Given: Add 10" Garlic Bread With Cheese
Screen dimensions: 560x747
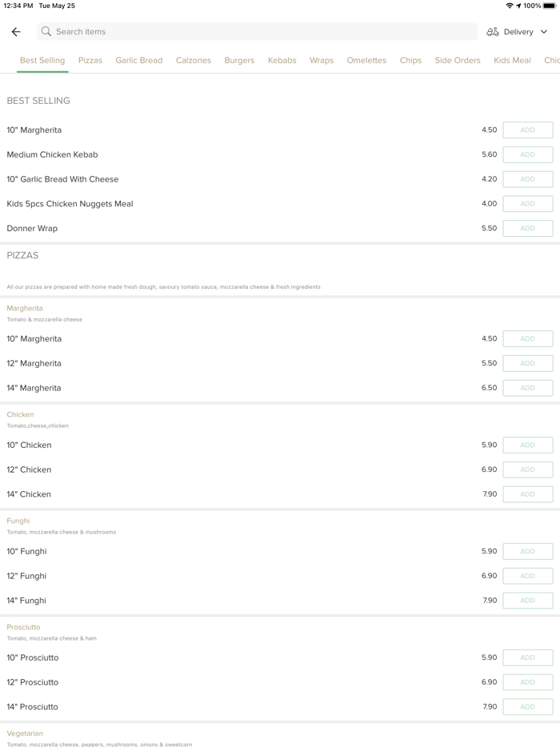Looking at the screenshot, I should click(527, 179).
